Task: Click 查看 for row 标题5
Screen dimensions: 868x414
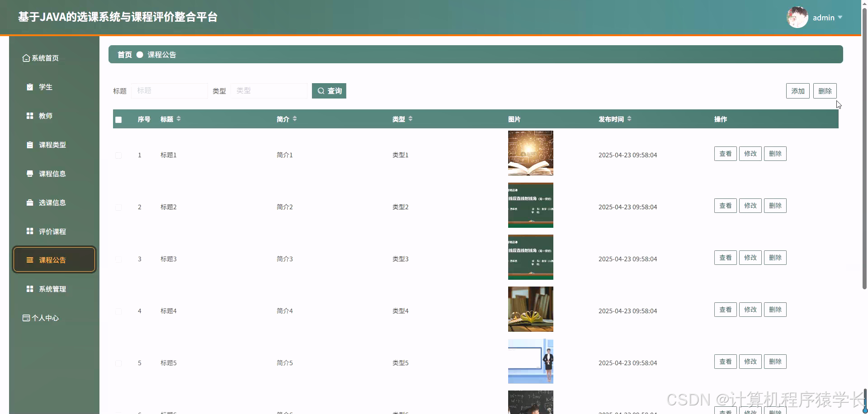Action: coord(725,362)
